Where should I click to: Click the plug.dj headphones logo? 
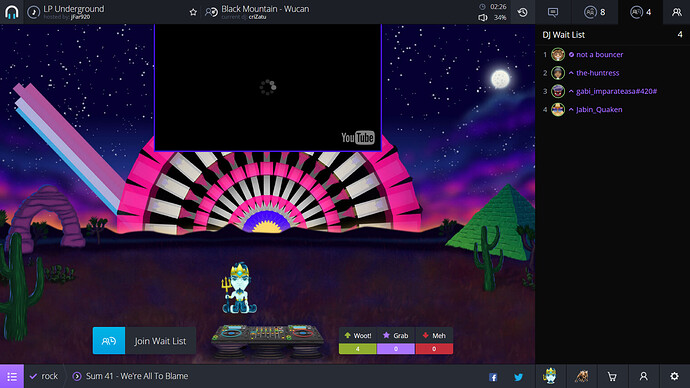coord(11,12)
